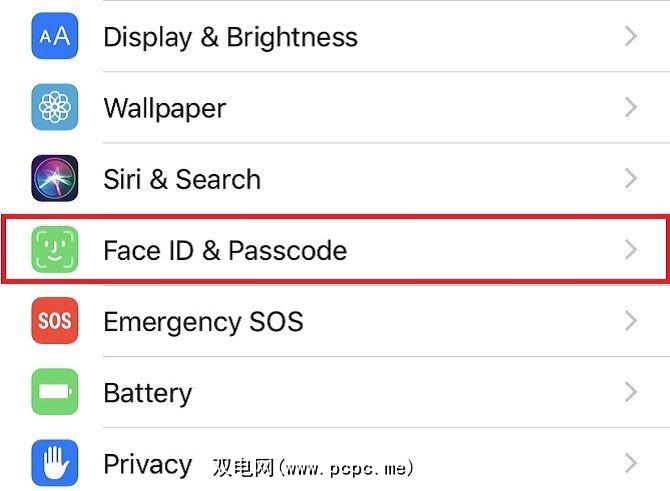Click the Battery row chevron arrow
Viewport: 670px width, 491px height.
(x=630, y=392)
